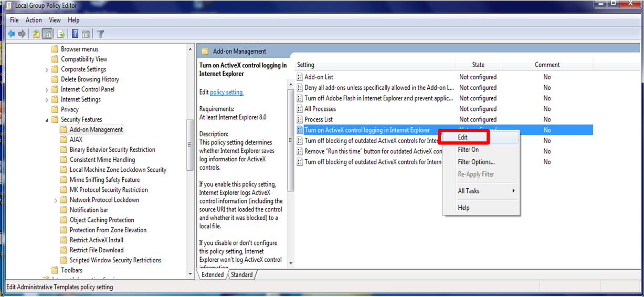Click the Turn off Adobe Flash policy icon
The image size is (644, 297).
300,98
